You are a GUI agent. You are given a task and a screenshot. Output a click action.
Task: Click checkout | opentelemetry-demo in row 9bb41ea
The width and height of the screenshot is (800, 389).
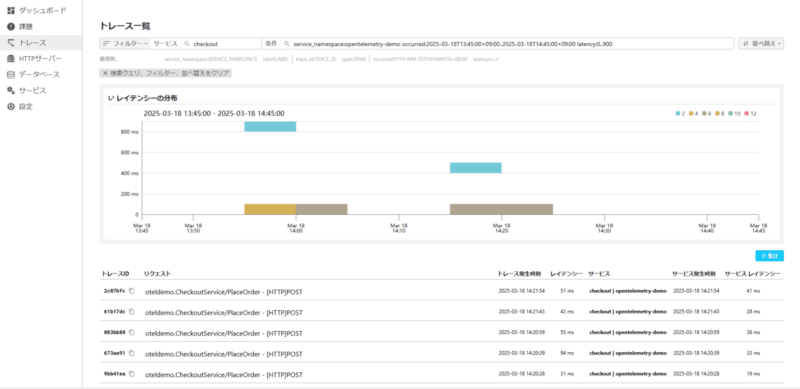628,374
